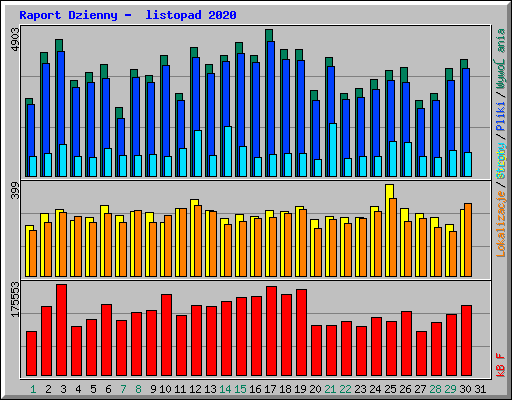The width and height of the screenshot is (512, 400).
Task: Click day 31 label on the axis
Action: (480, 389)
